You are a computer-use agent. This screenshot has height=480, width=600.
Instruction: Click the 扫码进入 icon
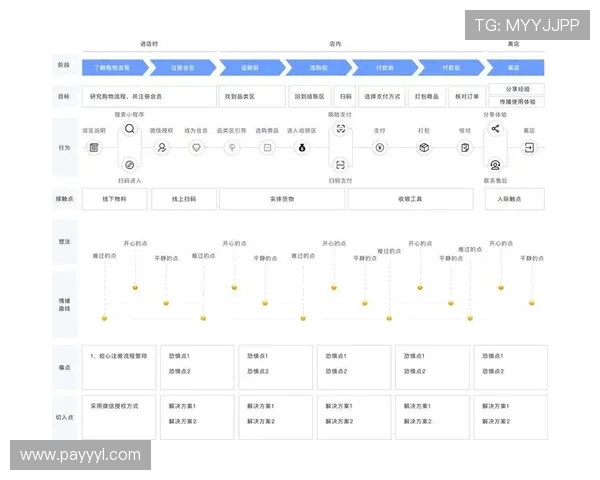coord(130,165)
